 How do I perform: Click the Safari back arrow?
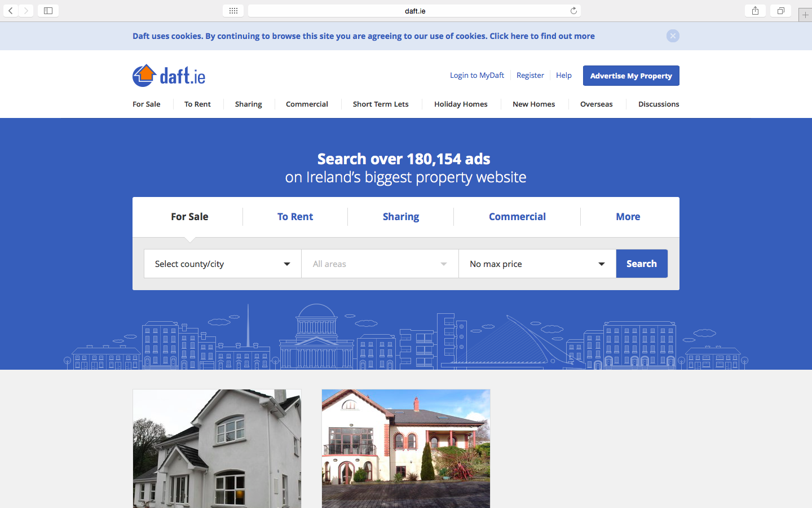11,11
